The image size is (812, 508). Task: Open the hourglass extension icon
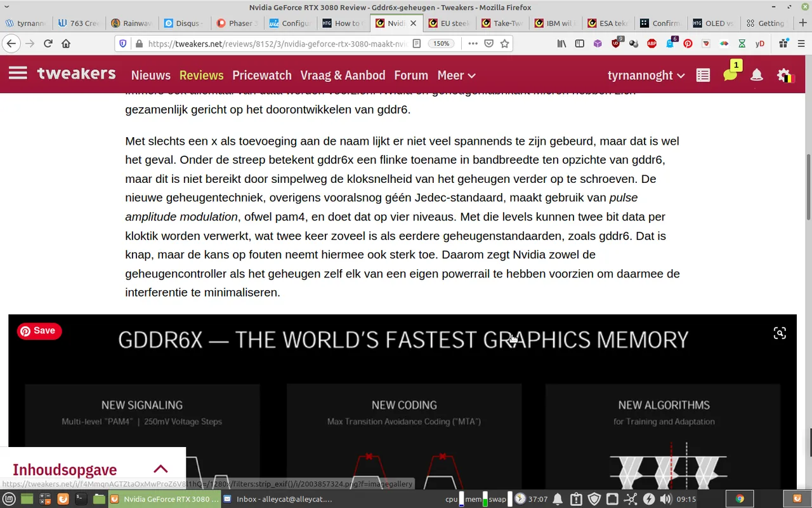[742, 44]
